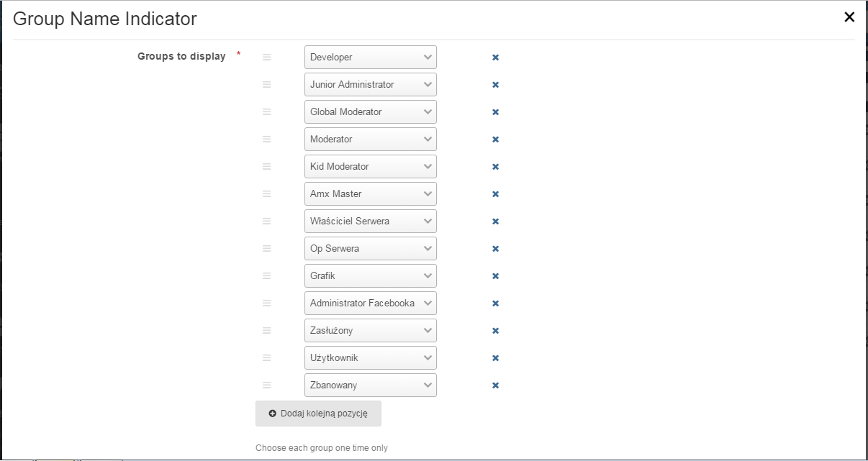The width and height of the screenshot is (868, 461).
Task: Delete the Junior Administrator entry
Action: [495, 85]
